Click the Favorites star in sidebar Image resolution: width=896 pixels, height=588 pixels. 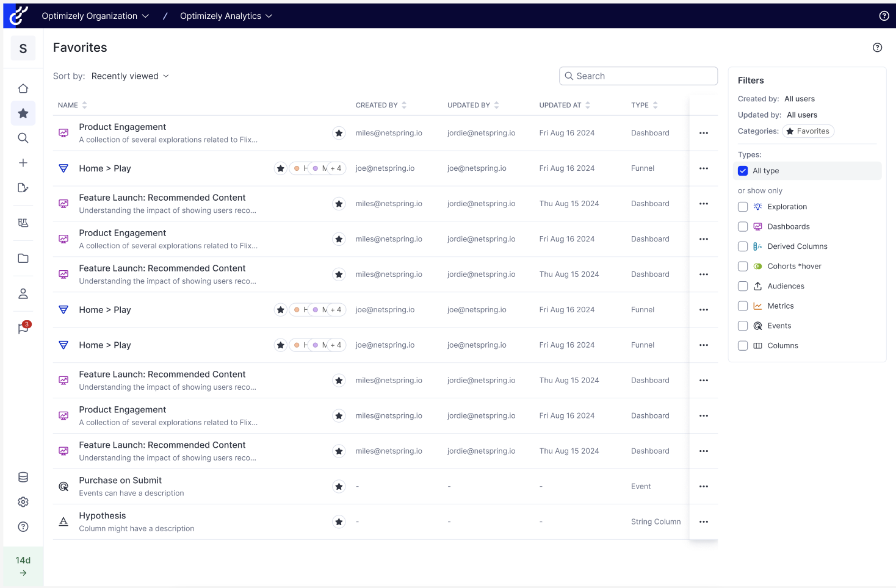coord(23,113)
